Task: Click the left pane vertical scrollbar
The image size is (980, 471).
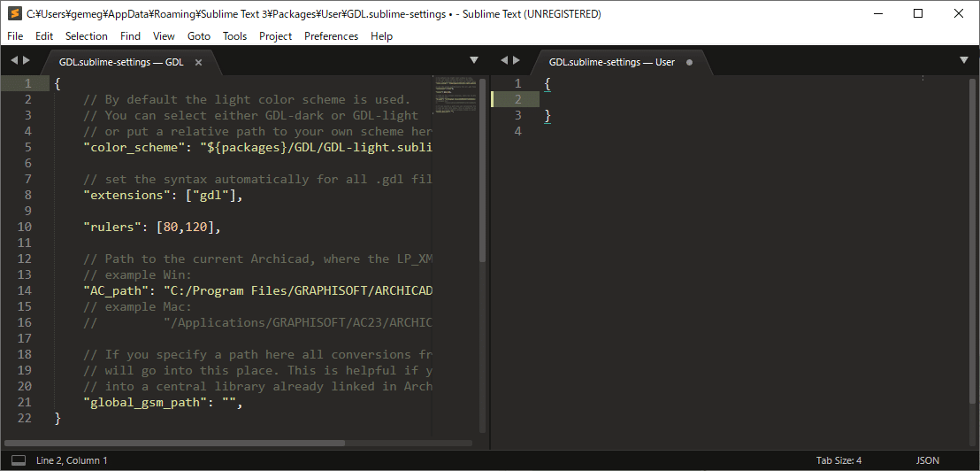Action: click(x=482, y=169)
